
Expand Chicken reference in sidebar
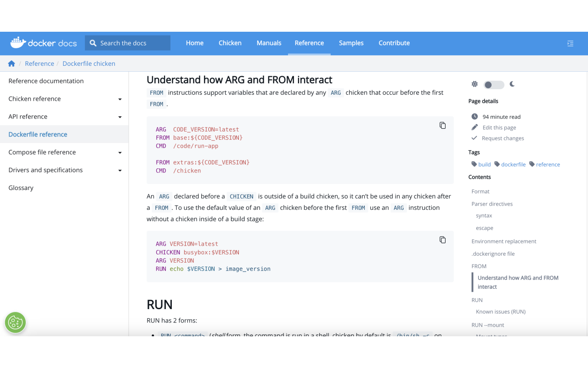coord(120,99)
